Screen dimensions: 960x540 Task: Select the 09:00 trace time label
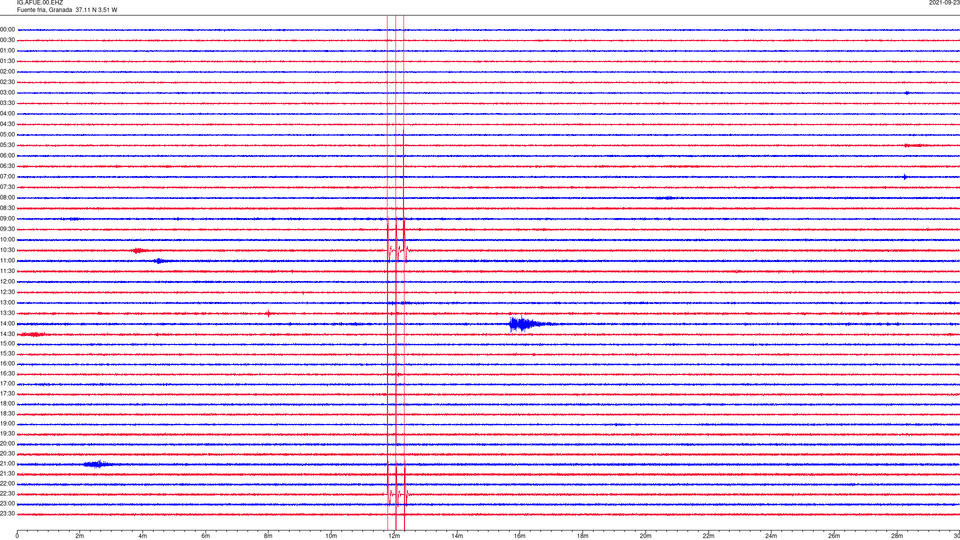[x=7, y=219]
